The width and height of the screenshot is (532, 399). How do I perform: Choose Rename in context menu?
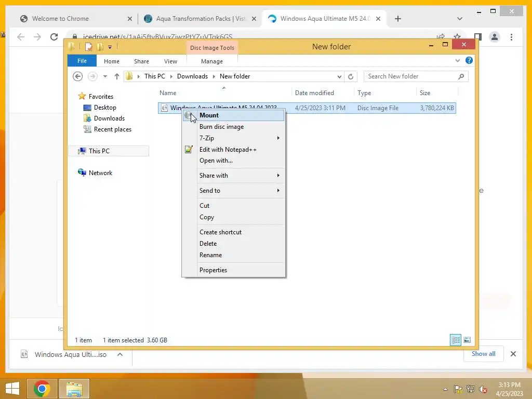(233, 255)
